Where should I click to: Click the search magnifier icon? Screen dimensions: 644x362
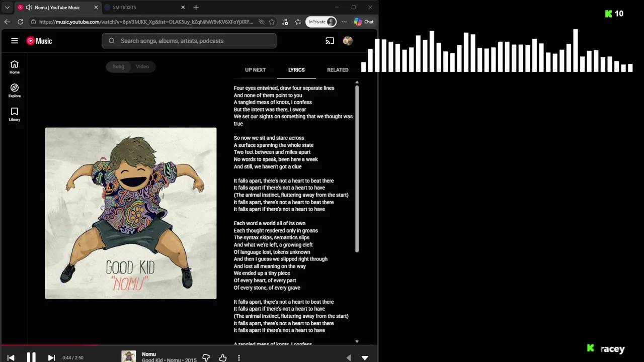coord(112,41)
